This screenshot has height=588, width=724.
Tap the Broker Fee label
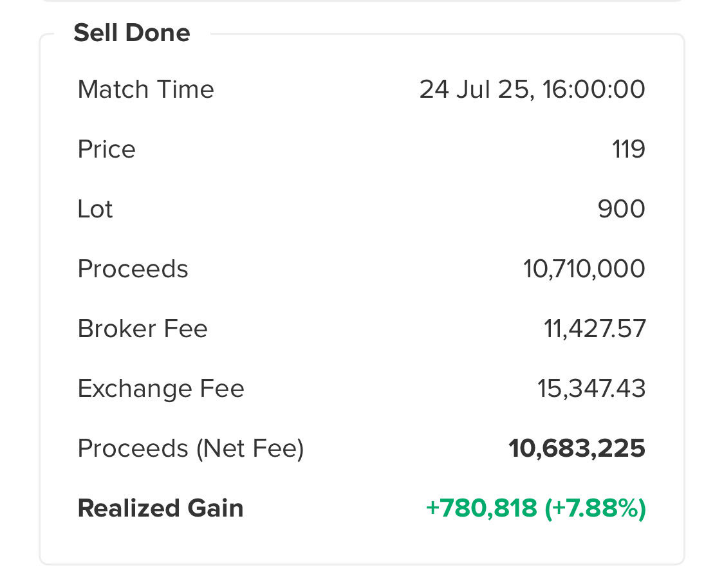(x=143, y=329)
